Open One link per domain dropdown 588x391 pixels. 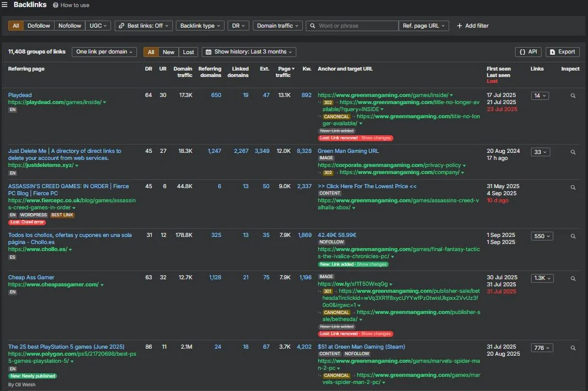tap(104, 52)
